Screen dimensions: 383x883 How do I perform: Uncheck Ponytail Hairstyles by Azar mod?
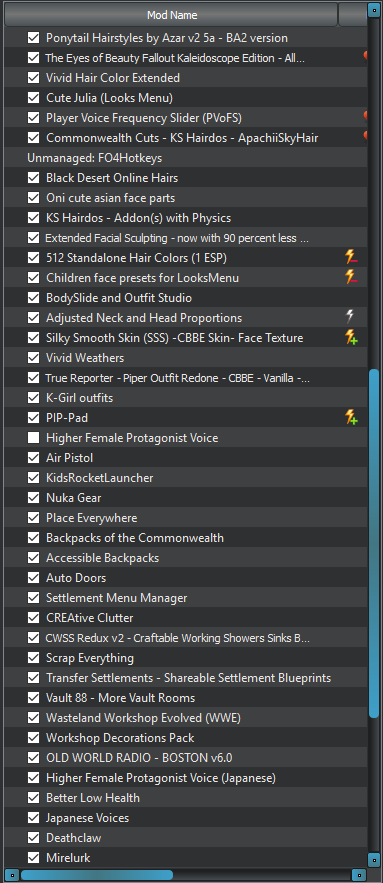coord(34,38)
